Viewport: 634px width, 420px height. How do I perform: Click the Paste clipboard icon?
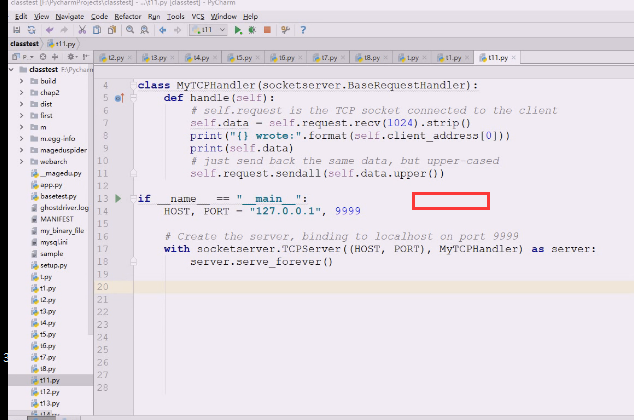pos(112,30)
